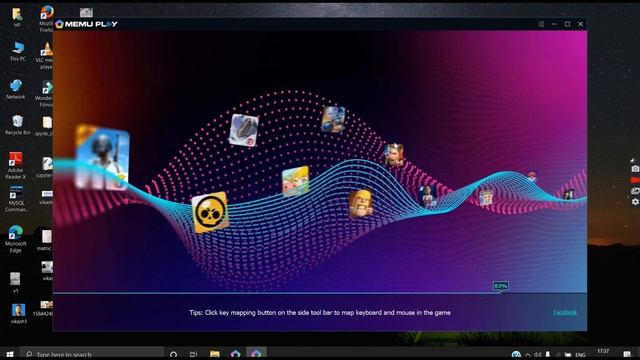640x360 pixels.
Task: Click the Facebook link in the loading footer
Action: coord(565,313)
